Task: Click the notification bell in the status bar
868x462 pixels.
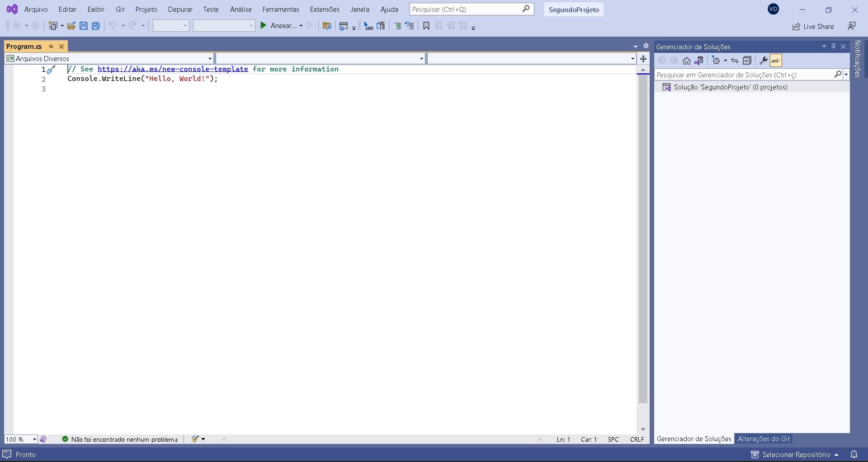Action: point(854,454)
